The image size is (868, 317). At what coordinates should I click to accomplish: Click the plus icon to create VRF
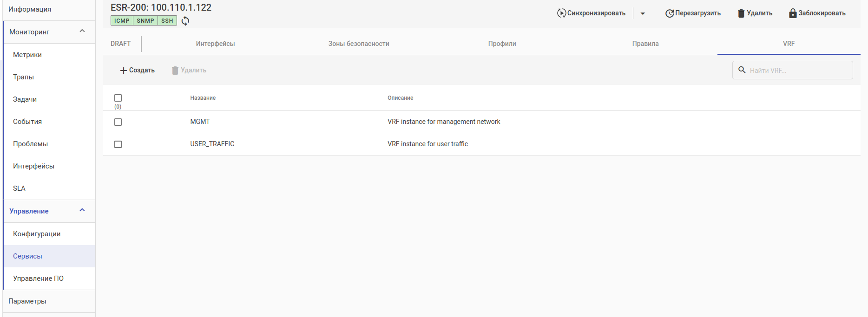pyautogui.click(x=124, y=71)
